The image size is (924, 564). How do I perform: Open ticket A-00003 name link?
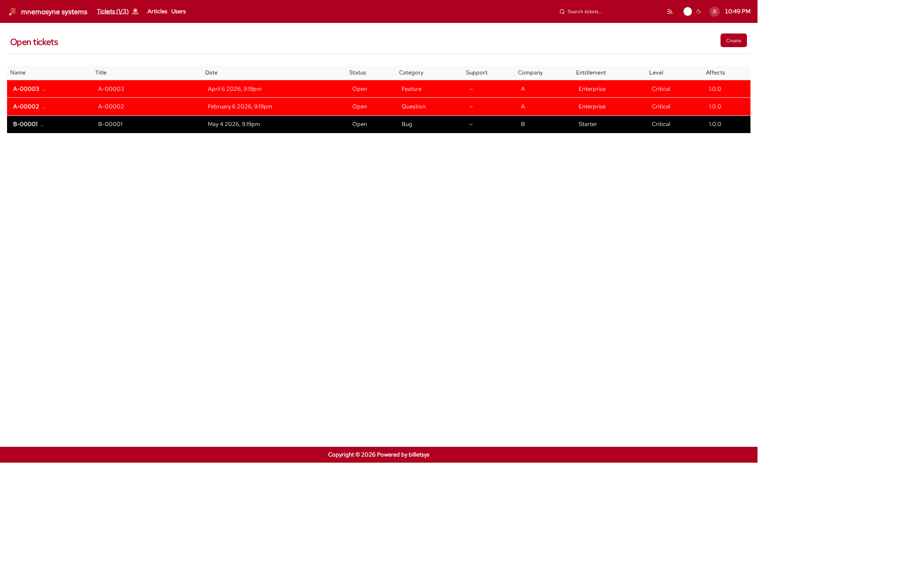click(26, 89)
